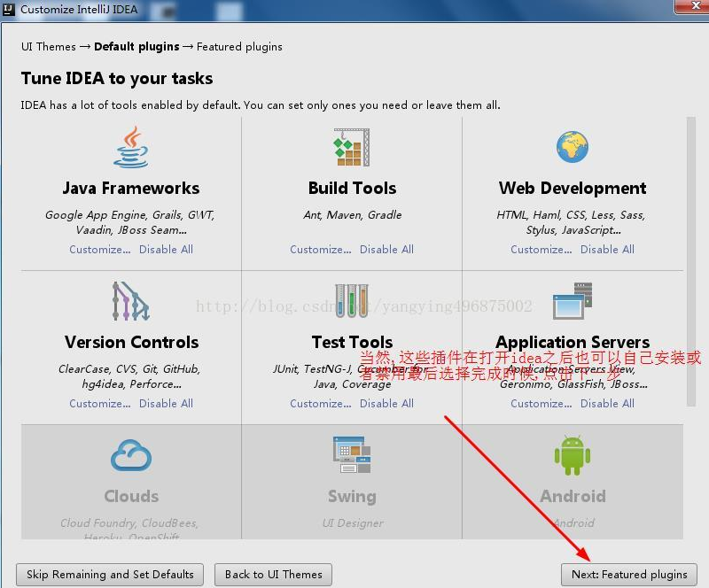The image size is (709, 588).
Task: Click the Android robot icon
Action: point(573,455)
